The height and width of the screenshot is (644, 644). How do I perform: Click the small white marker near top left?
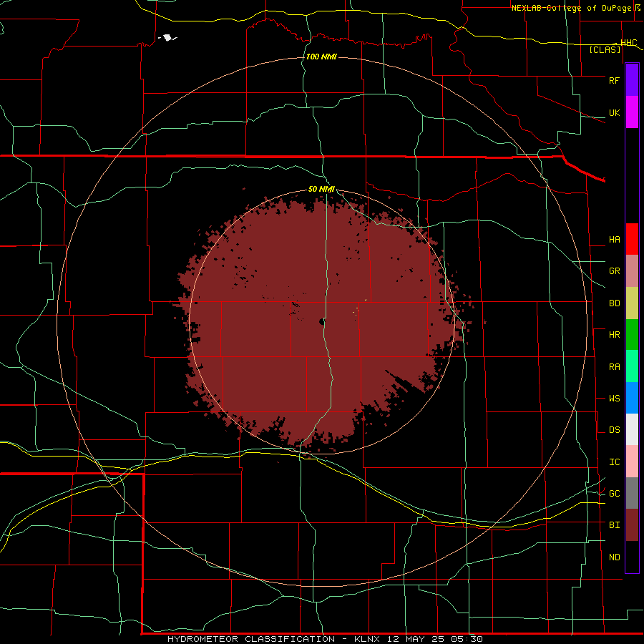click(167, 38)
